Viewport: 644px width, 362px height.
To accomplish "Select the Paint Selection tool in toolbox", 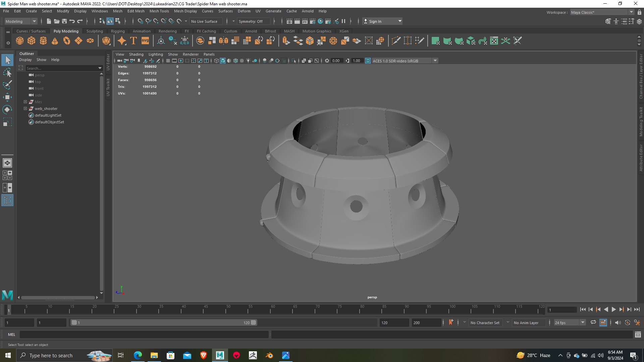I will click(7, 85).
